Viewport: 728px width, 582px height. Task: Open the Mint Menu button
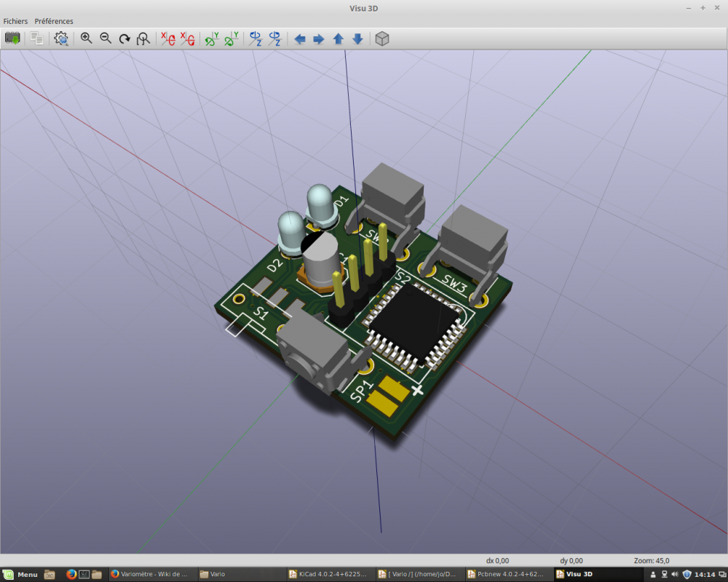tap(20, 574)
